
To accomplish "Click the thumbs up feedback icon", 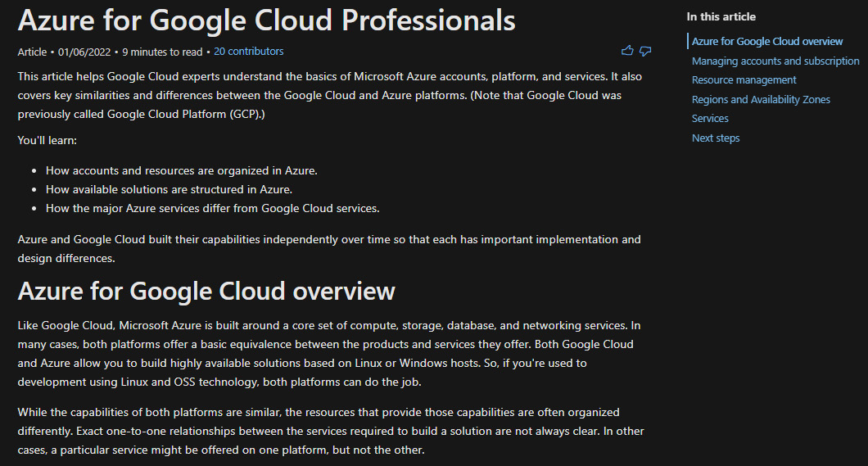I will click(627, 51).
